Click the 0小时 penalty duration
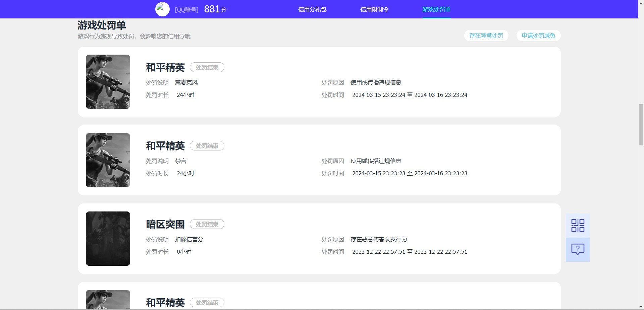This screenshot has height=310, width=644. coord(184,252)
